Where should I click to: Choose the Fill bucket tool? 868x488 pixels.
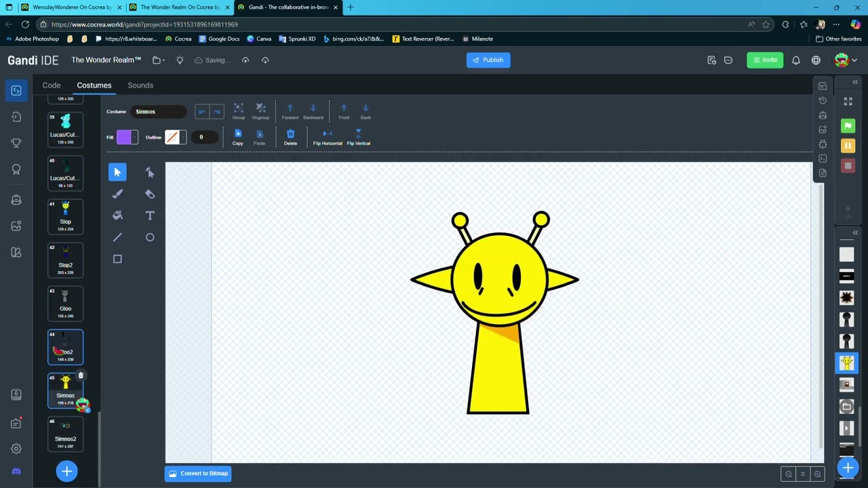pos(117,216)
